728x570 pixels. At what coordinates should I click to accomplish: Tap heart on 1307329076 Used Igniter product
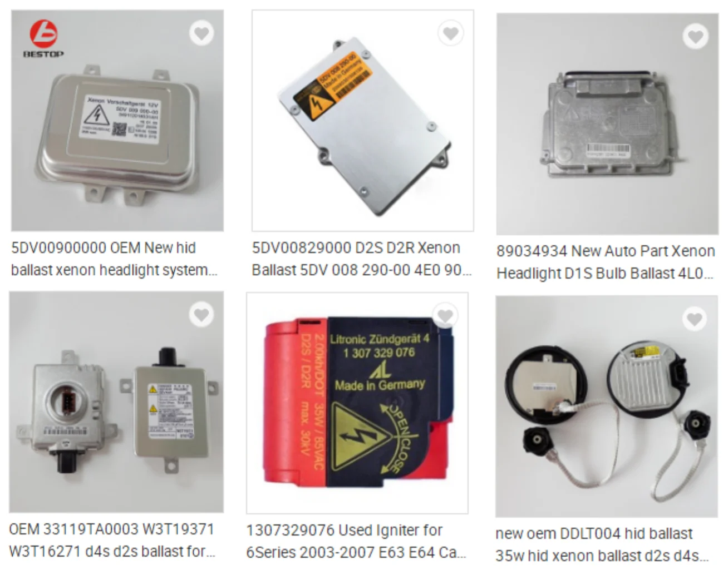pyautogui.click(x=445, y=316)
